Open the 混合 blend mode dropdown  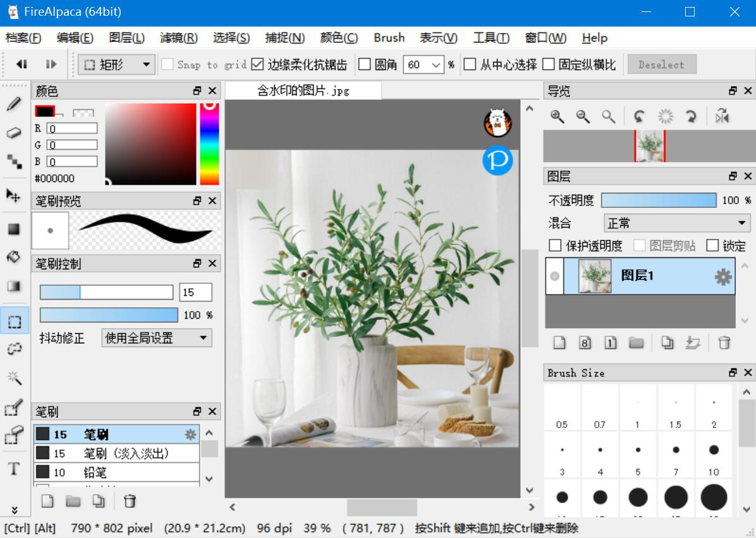click(x=676, y=223)
